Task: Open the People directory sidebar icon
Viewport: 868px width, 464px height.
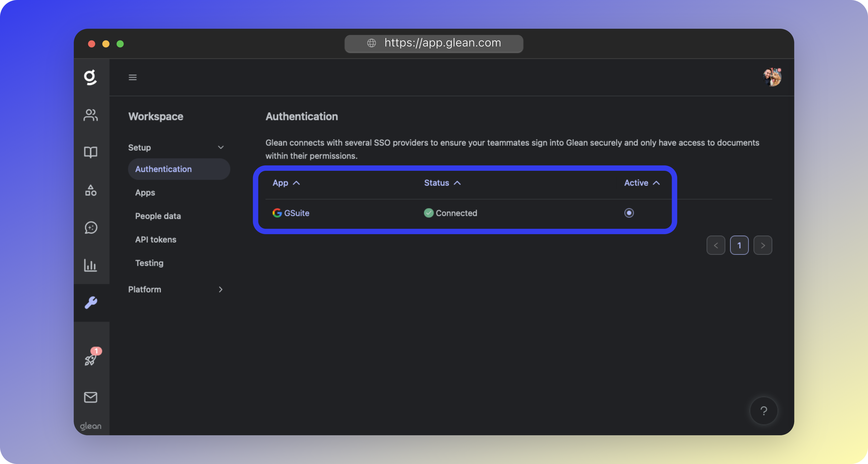Action: click(90, 115)
